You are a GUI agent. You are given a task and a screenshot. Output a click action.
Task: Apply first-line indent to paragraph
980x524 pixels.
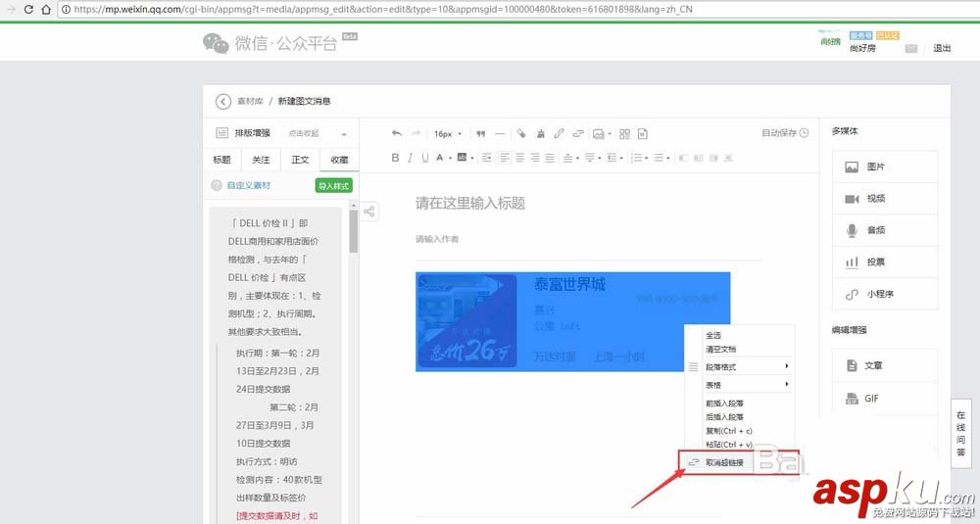pyautogui.click(x=486, y=158)
